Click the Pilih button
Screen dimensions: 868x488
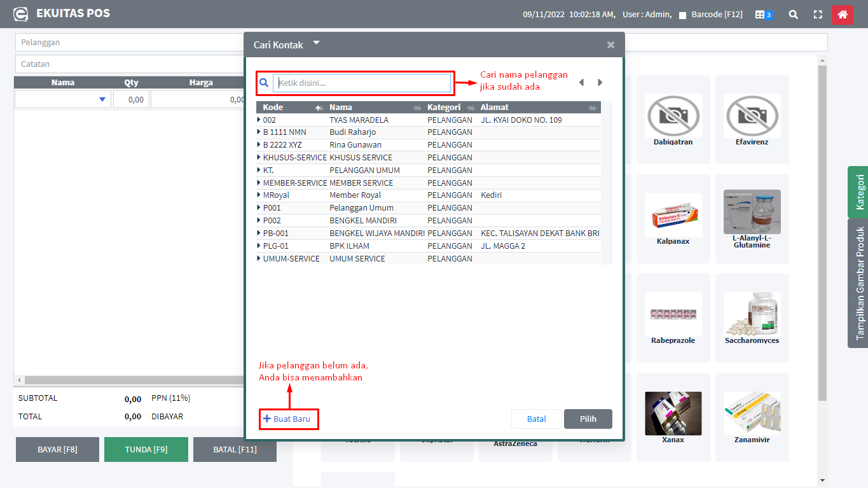(588, 419)
